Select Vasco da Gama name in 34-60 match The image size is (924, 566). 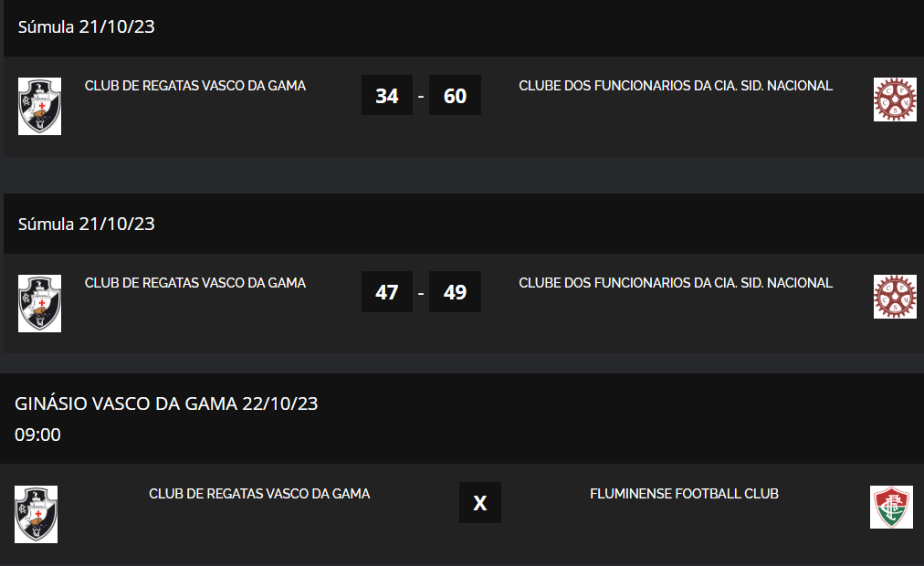195,86
